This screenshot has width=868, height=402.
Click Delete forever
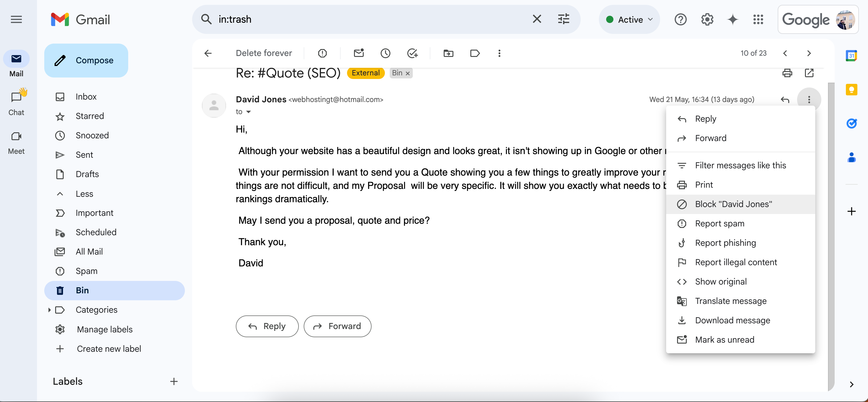pyautogui.click(x=264, y=53)
